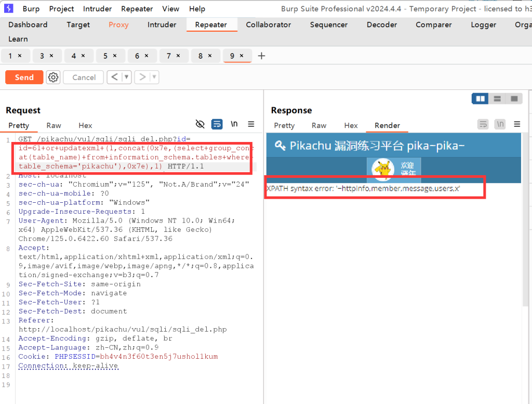Add a new Repeater tab with plus
This screenshot has width=532, height=404.
pyautogui.click(x=261, y=56)
